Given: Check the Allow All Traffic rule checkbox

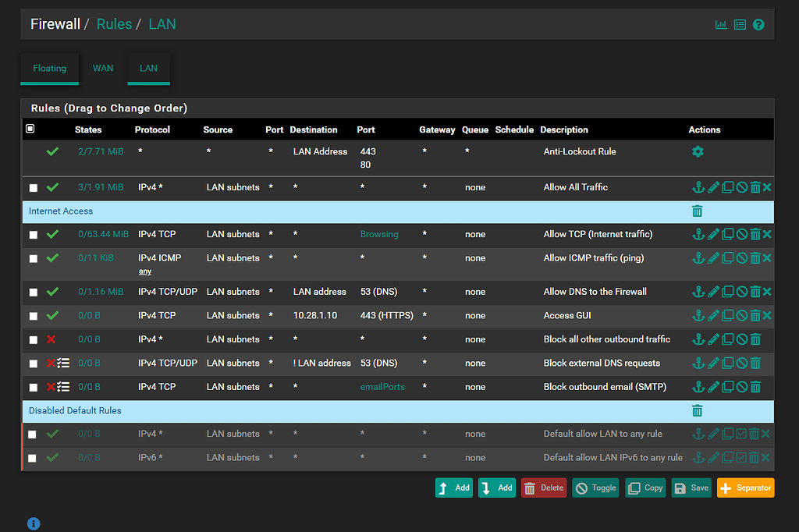Looking at the screenshot, I should pyautogui.click(x=33, y=187).
